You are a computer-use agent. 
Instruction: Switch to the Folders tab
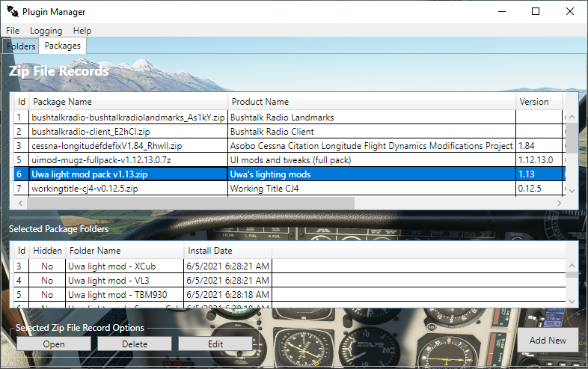coord(21,46)
